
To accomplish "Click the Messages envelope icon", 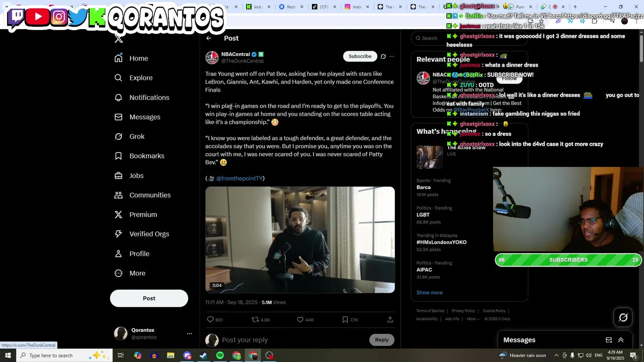I will 118,117.
